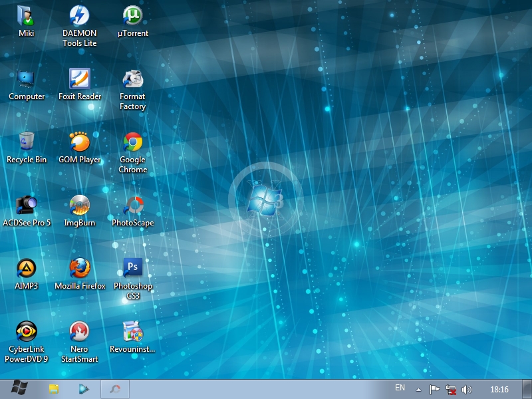
Task: Click the EN language indicator
Action: coord(400,388)
